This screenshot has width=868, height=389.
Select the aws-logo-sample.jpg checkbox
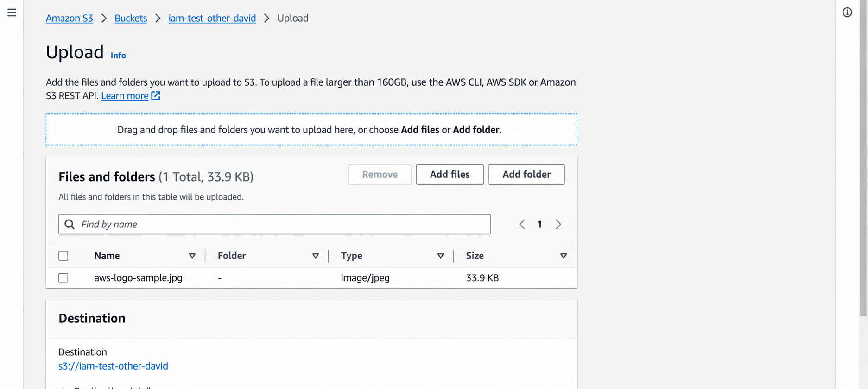pos(63,278)
